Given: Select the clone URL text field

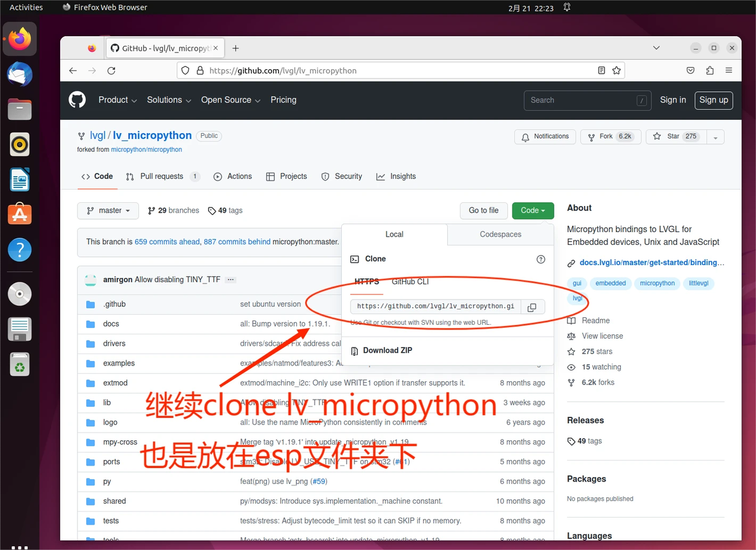Looking at the screenshot, I should (x=436, y=307).
